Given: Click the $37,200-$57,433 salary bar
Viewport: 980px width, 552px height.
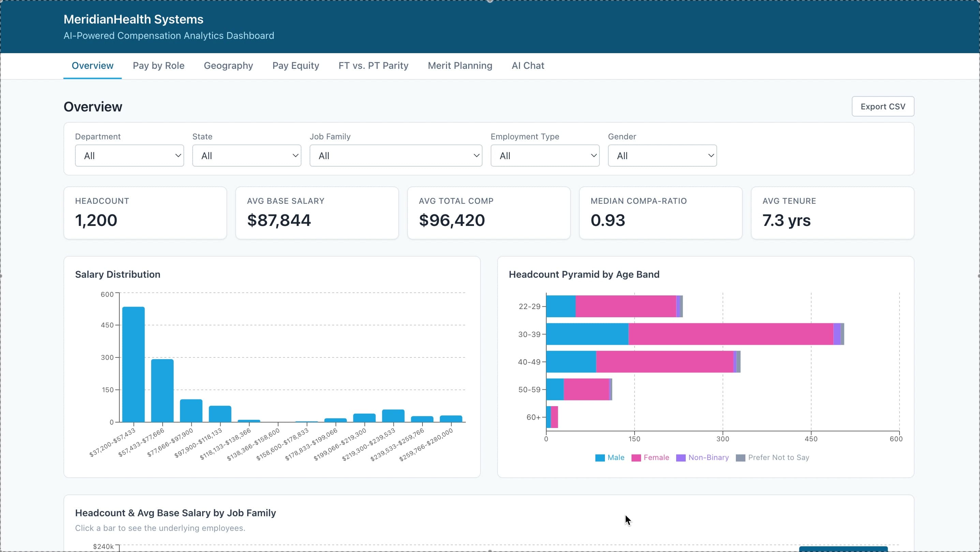Looking at the screenshot, I should (x=134, y=365).
